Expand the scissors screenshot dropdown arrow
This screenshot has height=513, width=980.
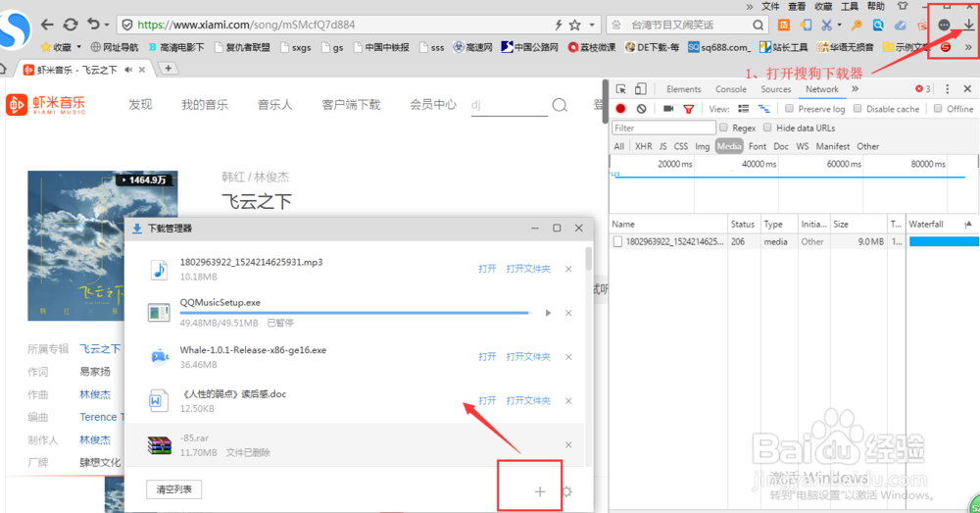click(839, 26)
